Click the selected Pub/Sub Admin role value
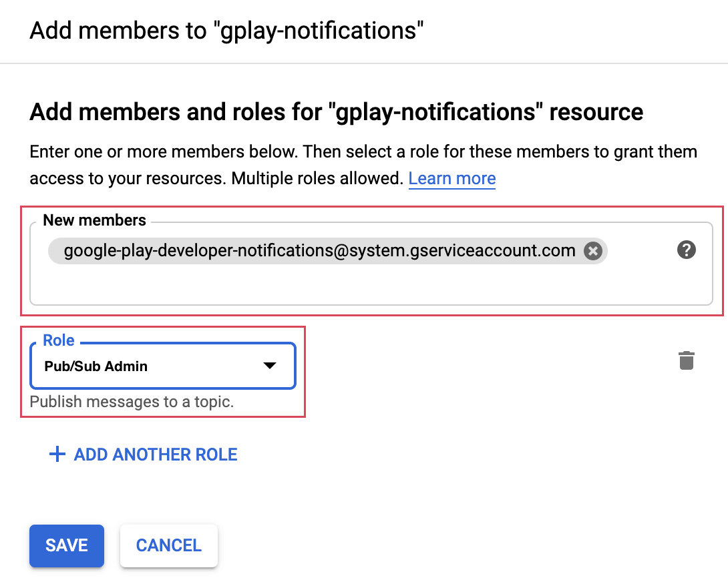 96,366
